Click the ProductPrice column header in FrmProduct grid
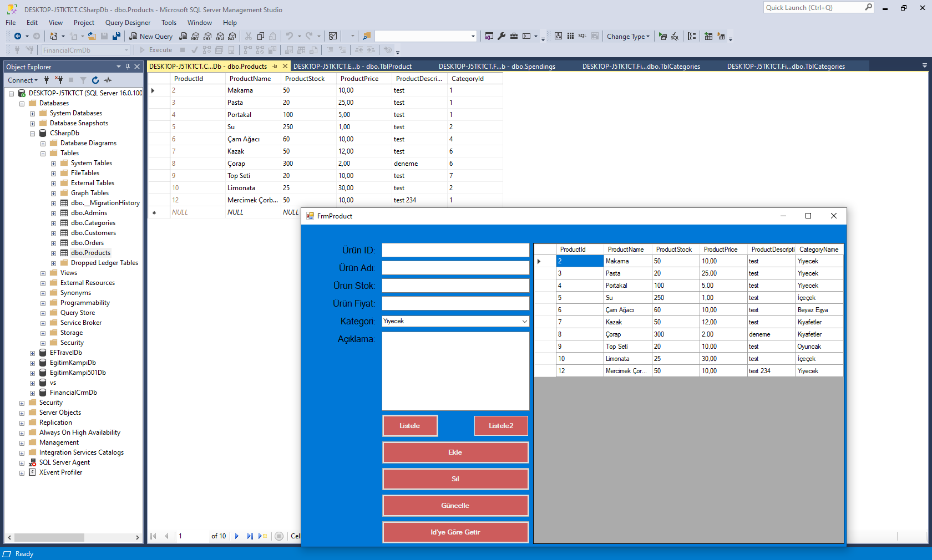Viewport: 932px width, 560px height. click(x=723, y=250)
